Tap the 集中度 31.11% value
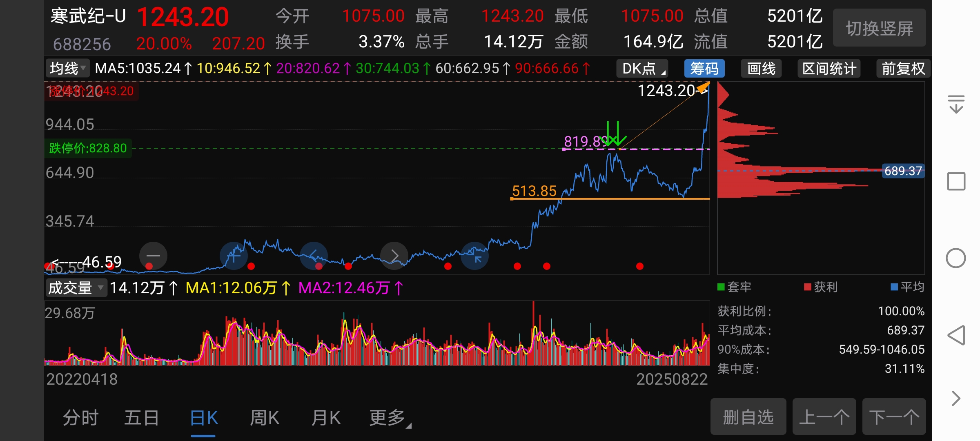Screen dimensions: 980x441 (904, 369)
